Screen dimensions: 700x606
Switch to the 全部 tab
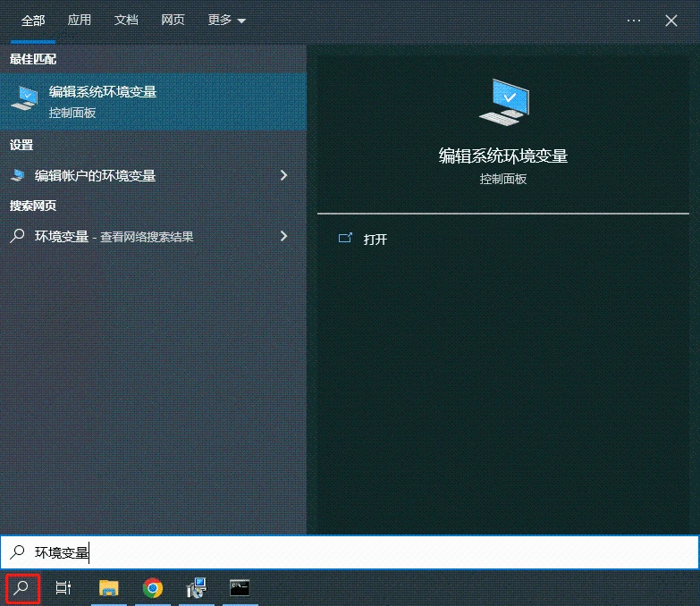tap(33, 21)
